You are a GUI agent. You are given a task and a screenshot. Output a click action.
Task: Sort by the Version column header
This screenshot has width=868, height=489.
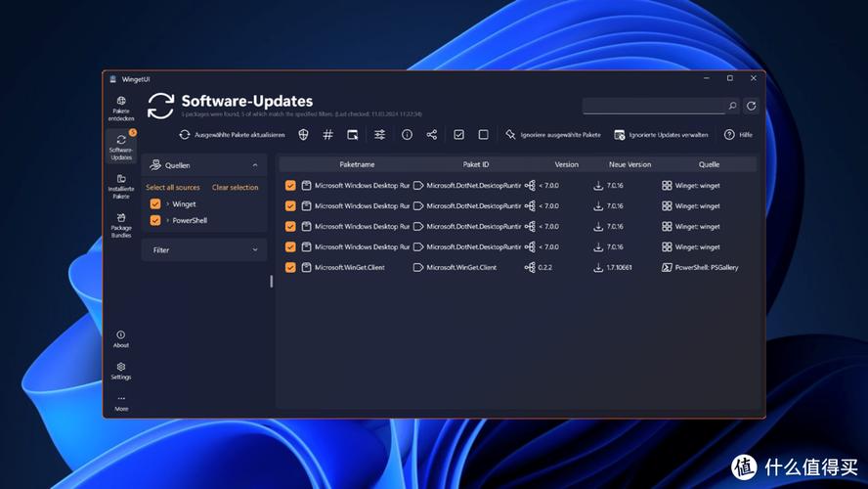click(566, 164)
